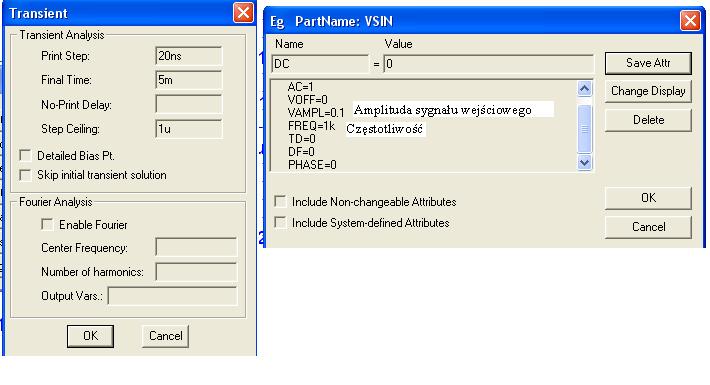710x385 pixels.
Task: Select the TD=0 attribute row
Action: 302,139
